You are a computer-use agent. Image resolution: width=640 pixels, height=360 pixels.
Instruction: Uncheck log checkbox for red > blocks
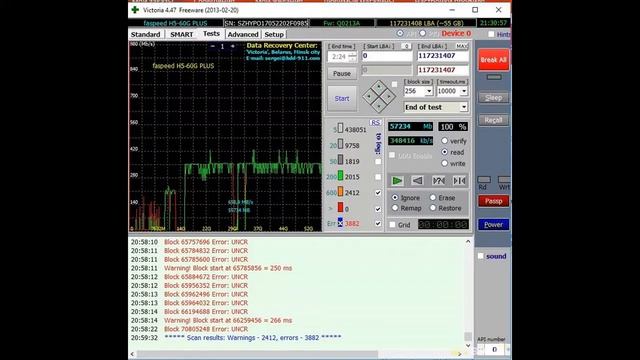(x=378, y=209)
